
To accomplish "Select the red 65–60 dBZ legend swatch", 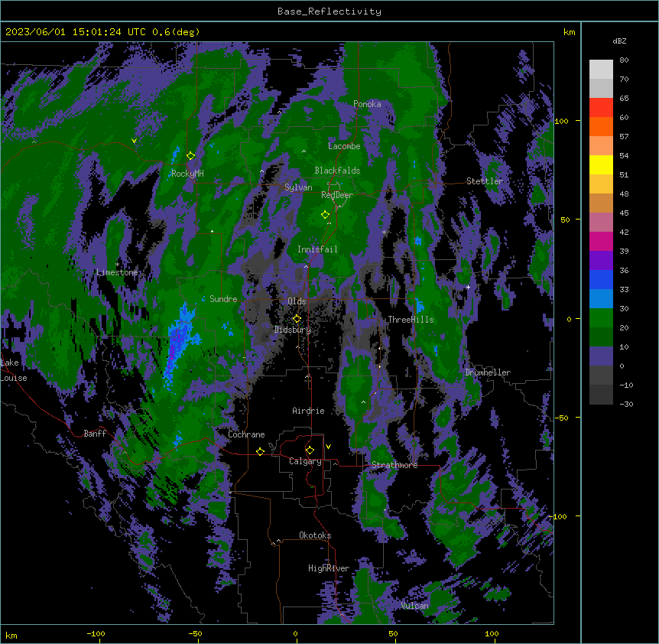I will (601, 108).
